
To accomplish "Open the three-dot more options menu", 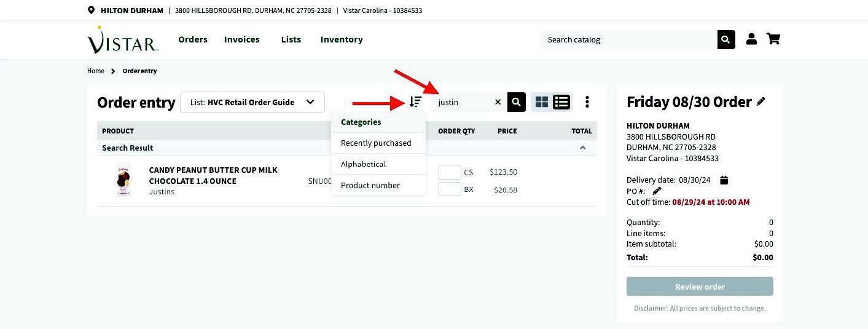I will (x=587, y=102).
